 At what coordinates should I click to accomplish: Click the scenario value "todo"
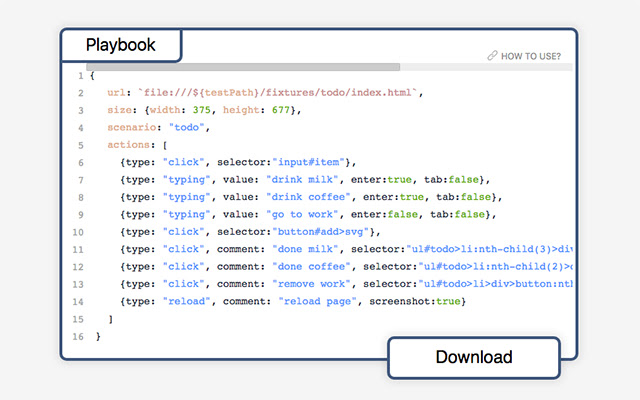coord(186,127)
